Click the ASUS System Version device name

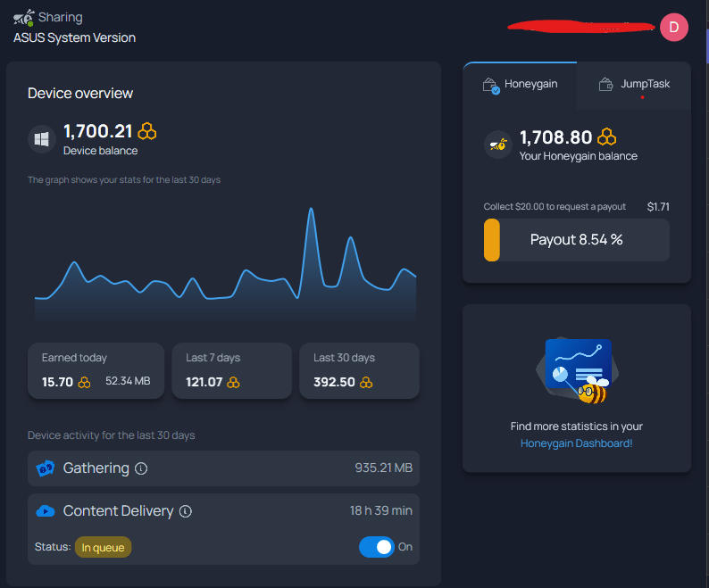[75, 38]
